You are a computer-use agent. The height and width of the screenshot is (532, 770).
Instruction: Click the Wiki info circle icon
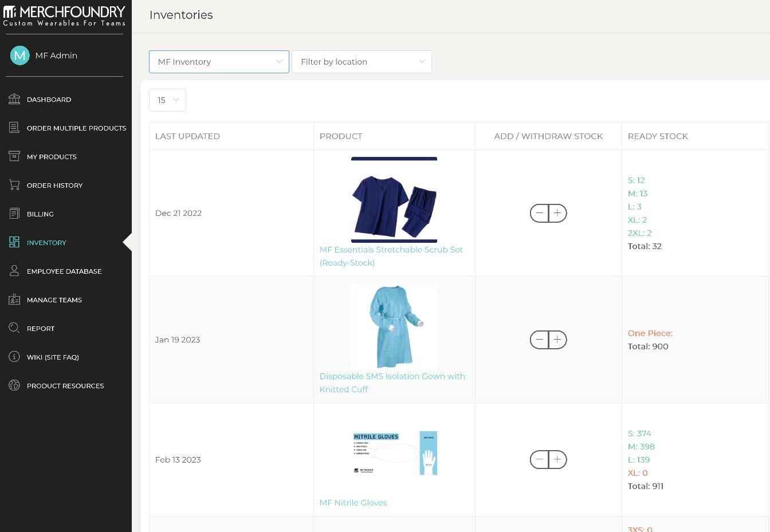(x=14, y=357)
